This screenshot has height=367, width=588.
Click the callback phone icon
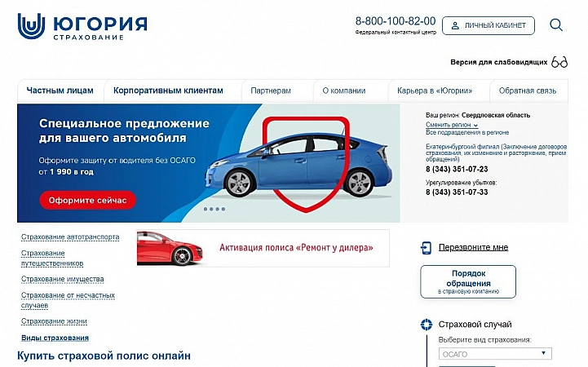(426, 248)
